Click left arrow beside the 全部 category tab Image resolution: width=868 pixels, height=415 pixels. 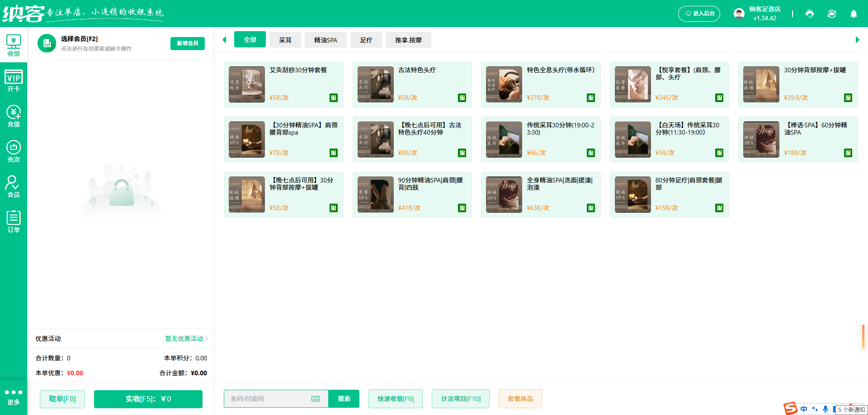tap(225, 40)
